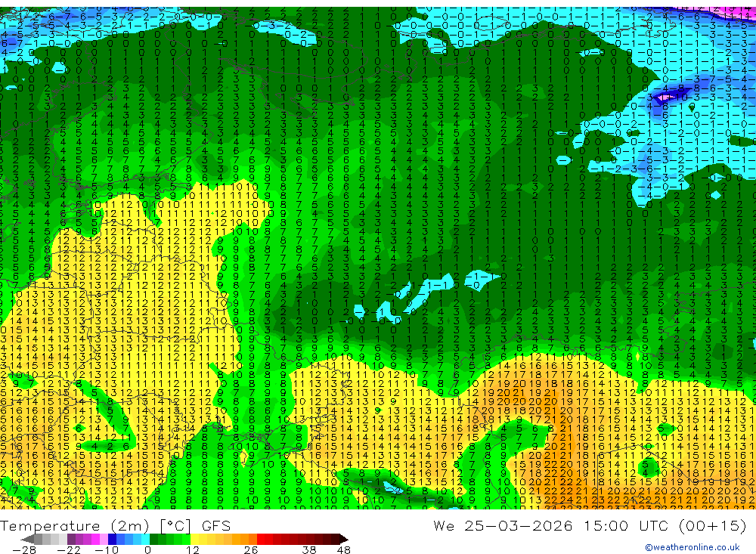Click the 48 legend scale label
Viewport: 756px width, 554px height.
344,549
